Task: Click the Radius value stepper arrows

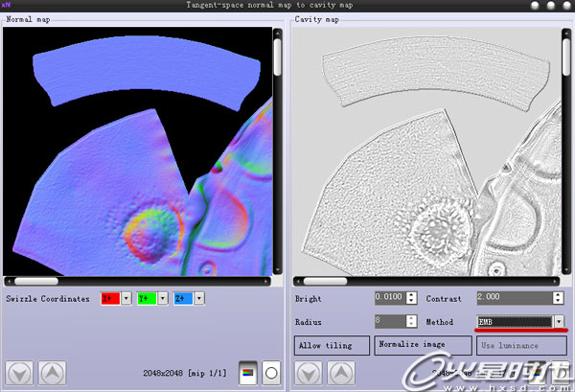Action: click(411, 321)
